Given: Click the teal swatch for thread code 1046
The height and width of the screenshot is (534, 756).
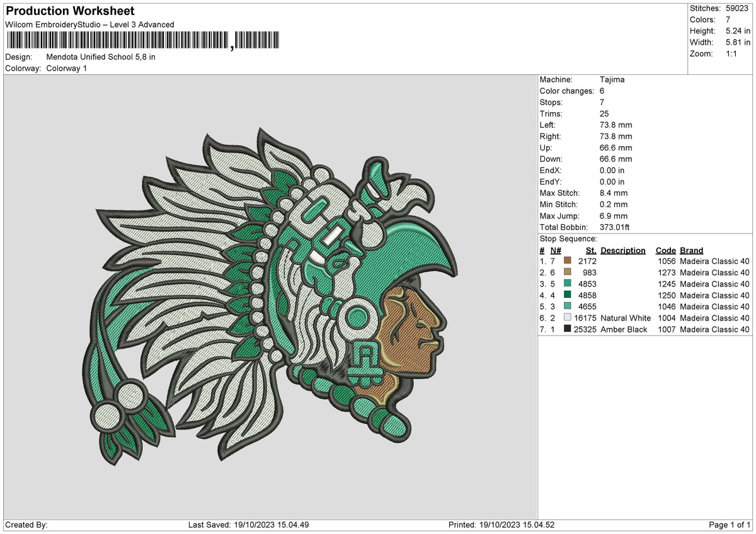Looking at the screenshot, I should click(568, 307).
